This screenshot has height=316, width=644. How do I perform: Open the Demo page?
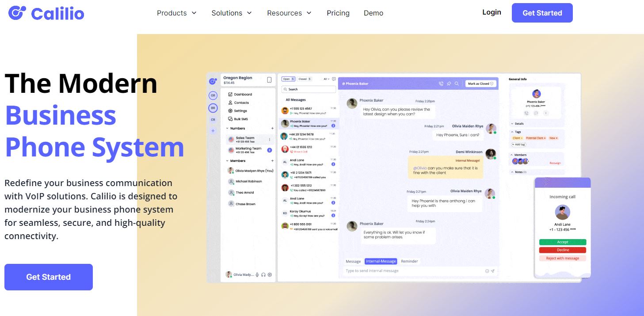[373, 13]
